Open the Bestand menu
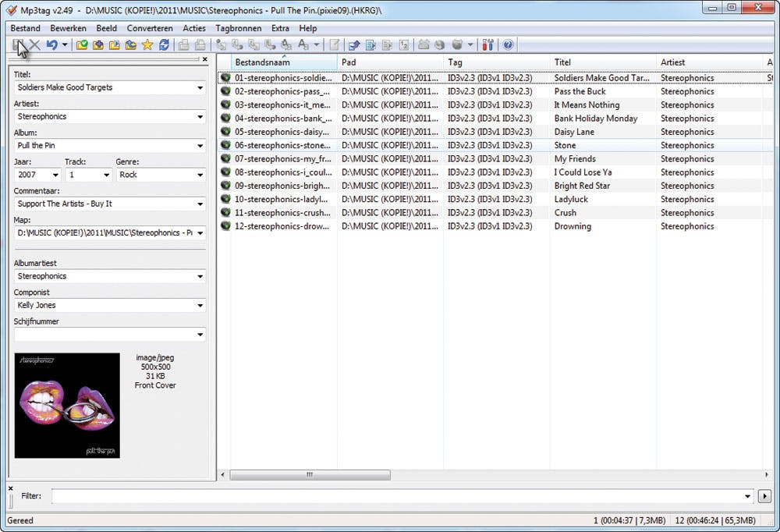Screen dimensions: 780x532 pos(26,28)
